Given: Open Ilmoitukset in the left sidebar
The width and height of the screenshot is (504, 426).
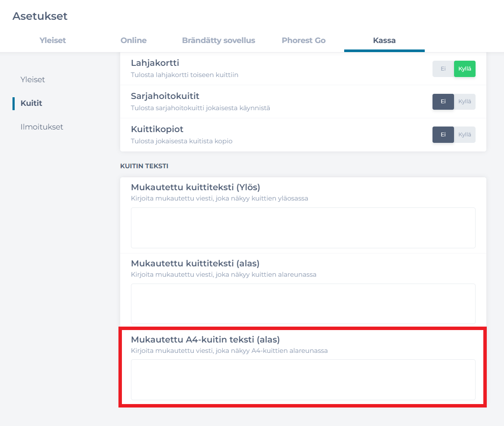Looking at the screenshot, I should pyautogui.click(x=42, y=127).
